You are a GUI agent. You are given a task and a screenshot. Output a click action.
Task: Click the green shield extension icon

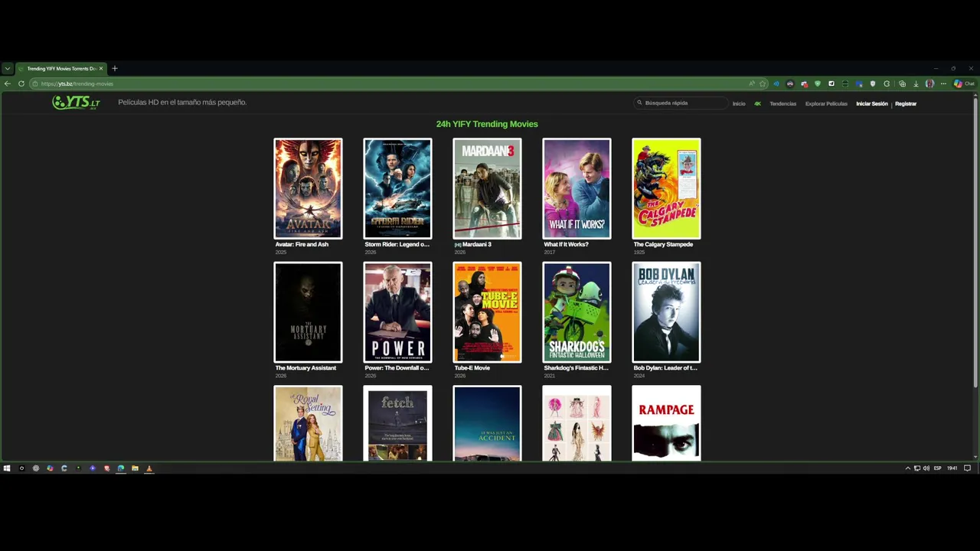click(818, 83)
